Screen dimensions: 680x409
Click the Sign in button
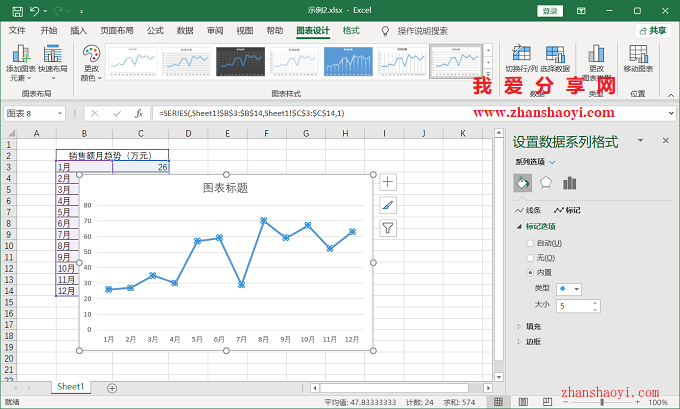point(550,11)
